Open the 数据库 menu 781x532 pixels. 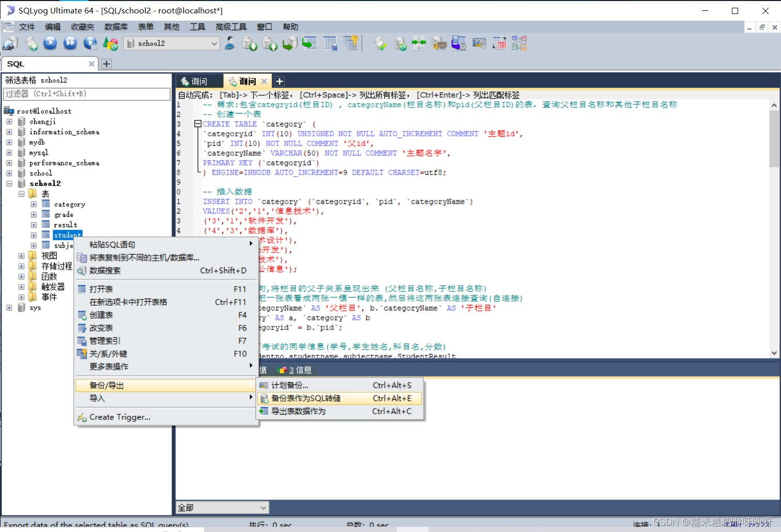pyautogui.click(x=116, y=27)
